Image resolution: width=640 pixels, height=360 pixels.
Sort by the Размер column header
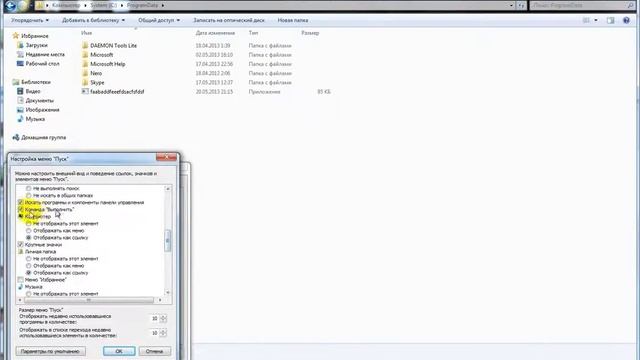(x=310, y=33)
